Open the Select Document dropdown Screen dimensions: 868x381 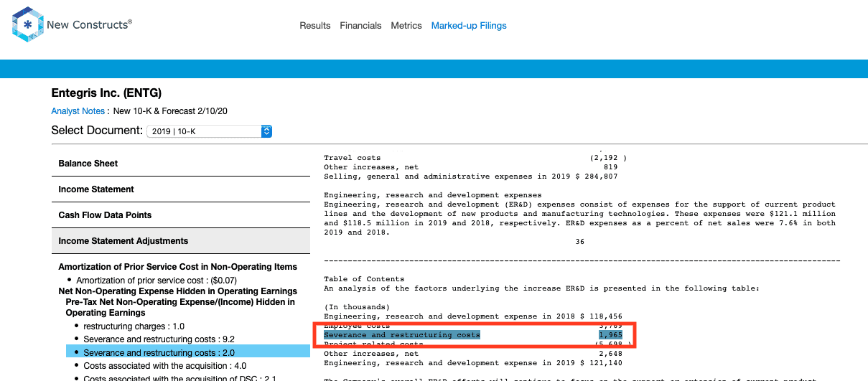pyautogui.click(x=209, y=131)
